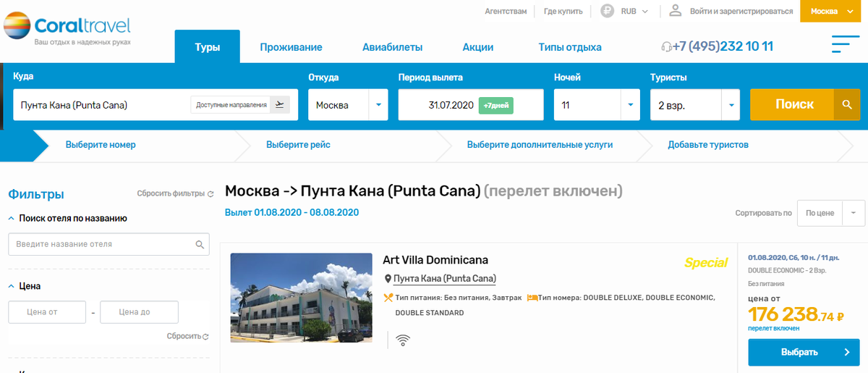868x373 pixels.
Task: Click the headset phone icon
Action: tap(666, 47)
